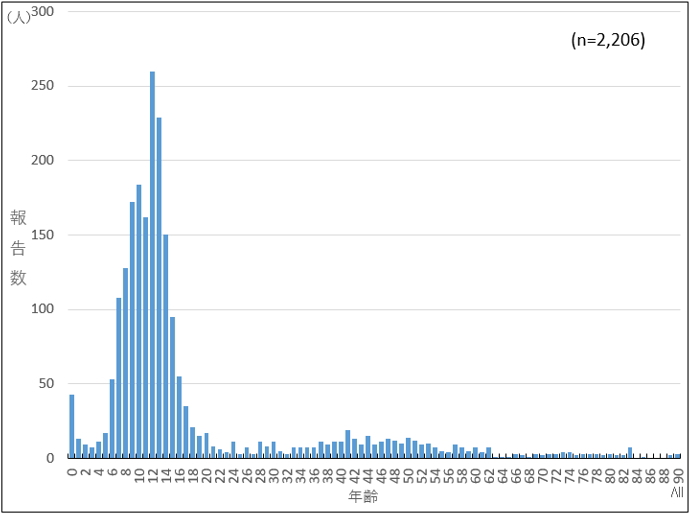
Task: Click the x-axis label 50
Action: [x=408, y=475]
